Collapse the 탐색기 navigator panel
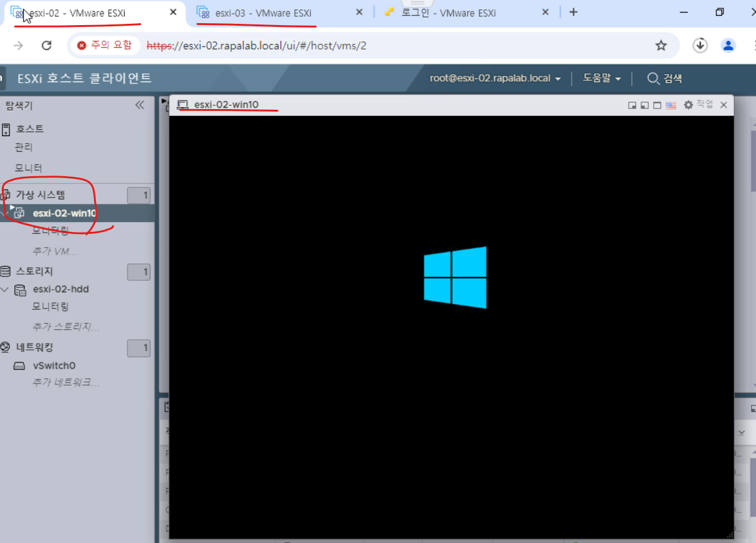 click(x=140, y=105)
